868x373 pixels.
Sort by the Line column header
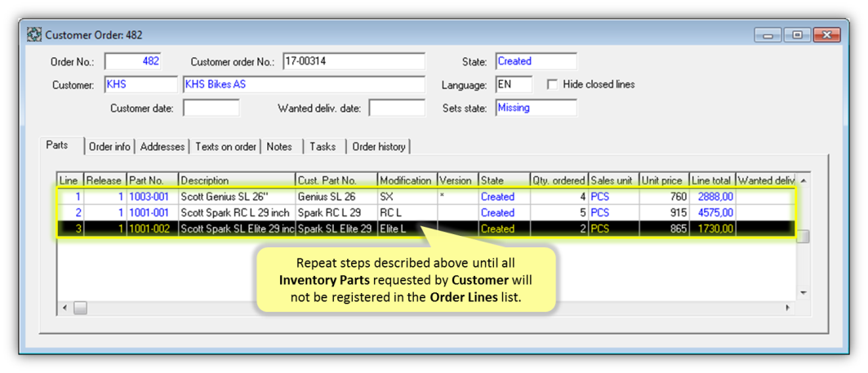pos(70,180)
